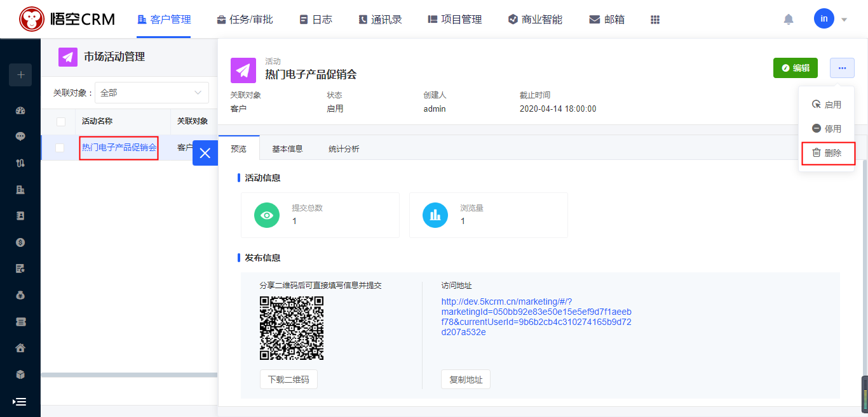Click the notification bell icon
The height and width of the screenshot is (417, 868).
(x=789, y=19)
